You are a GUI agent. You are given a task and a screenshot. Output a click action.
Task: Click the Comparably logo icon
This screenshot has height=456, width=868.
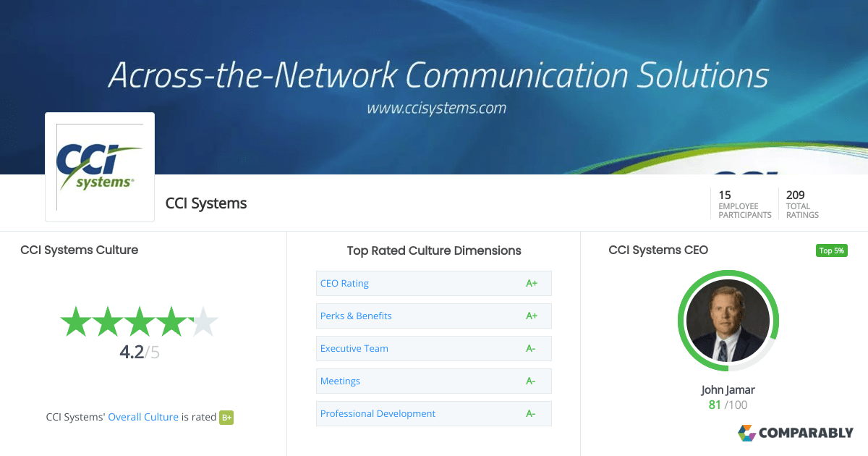746,433
